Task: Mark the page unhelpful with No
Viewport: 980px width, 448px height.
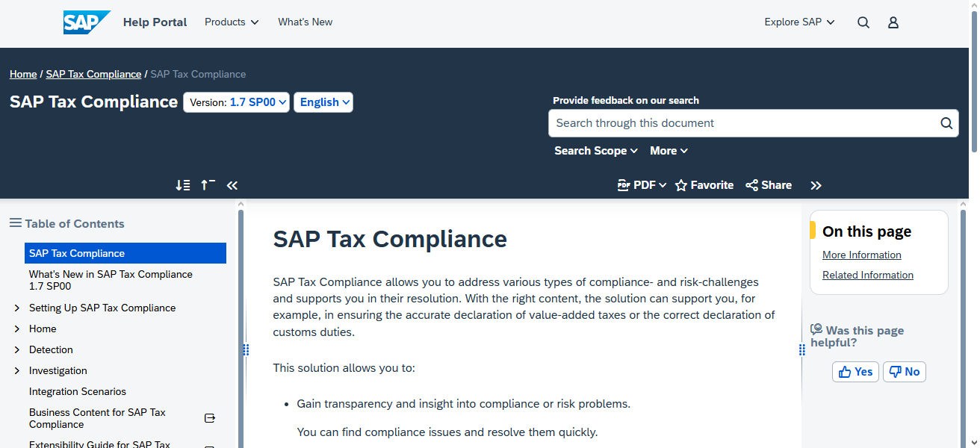Action: 904,371
